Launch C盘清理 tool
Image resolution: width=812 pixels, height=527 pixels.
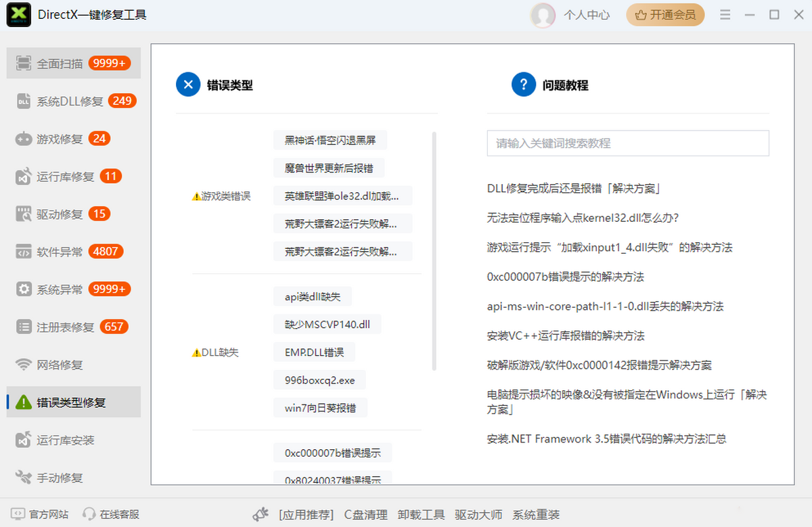365,515
